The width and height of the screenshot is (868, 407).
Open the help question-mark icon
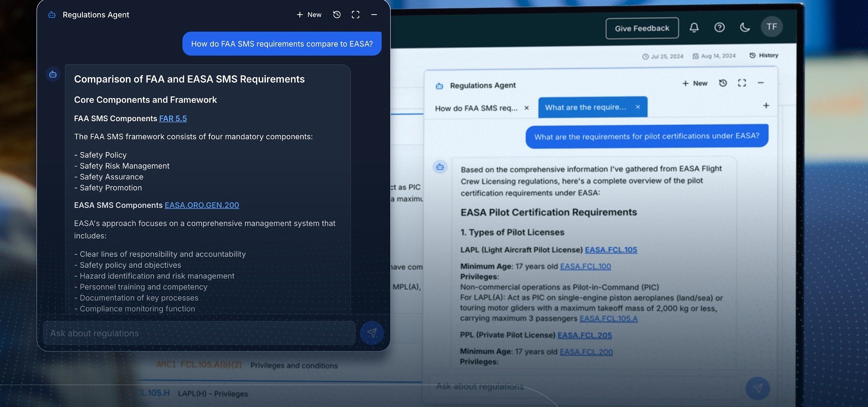[720, 28]
